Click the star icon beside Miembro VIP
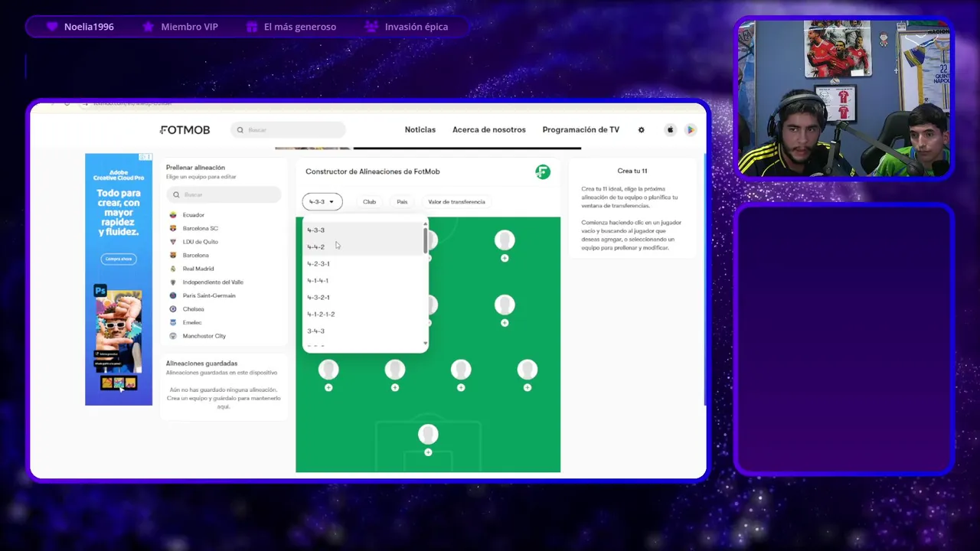Viewport: 980px width, 551px height. [149, 27]
